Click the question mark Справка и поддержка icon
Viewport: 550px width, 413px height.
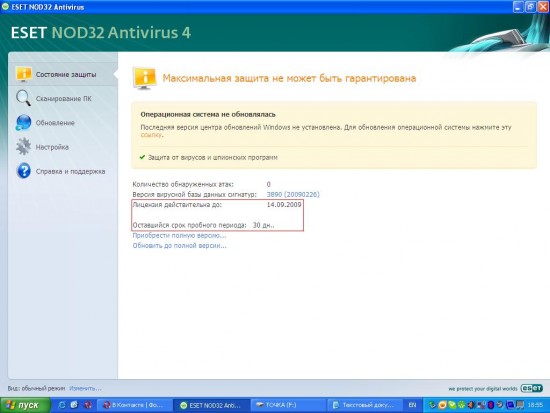coord(24,171)
